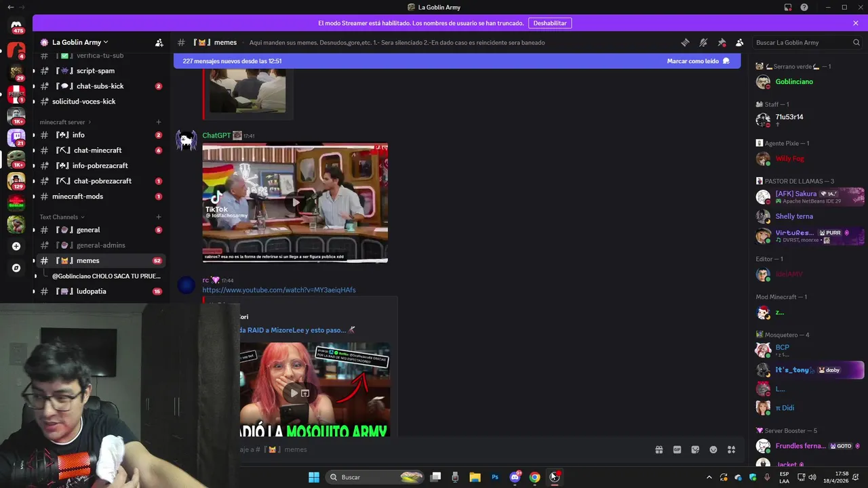Open the inbox icon in title bar
The height and width of the screenshot is (488, 868).
click(787, 7)
